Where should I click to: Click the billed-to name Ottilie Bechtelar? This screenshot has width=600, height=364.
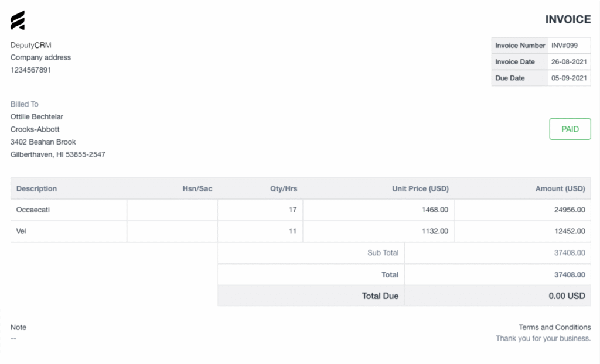click(x=37, y=116)
